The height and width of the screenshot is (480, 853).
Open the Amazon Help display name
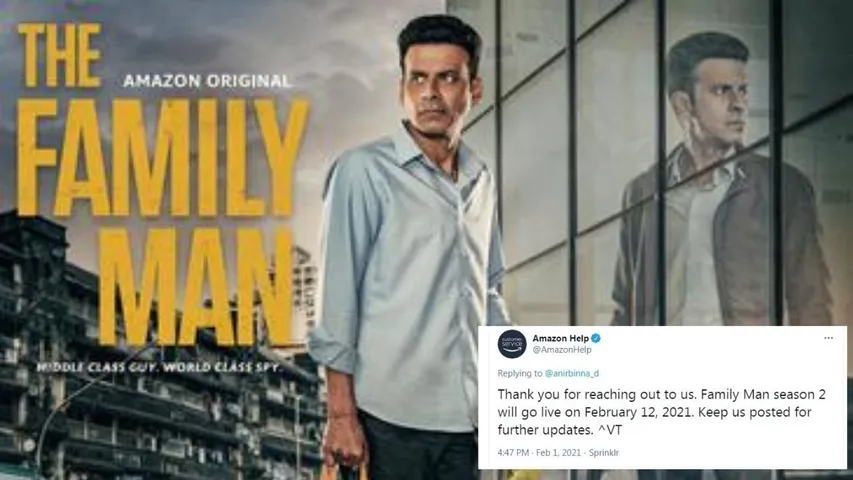tap(560, 339)
